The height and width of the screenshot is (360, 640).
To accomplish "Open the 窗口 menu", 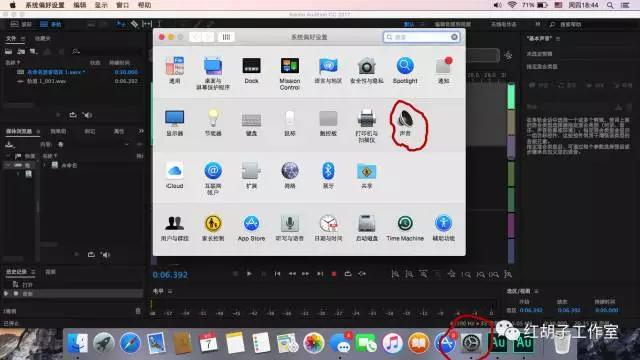I will tap(122, 5).
